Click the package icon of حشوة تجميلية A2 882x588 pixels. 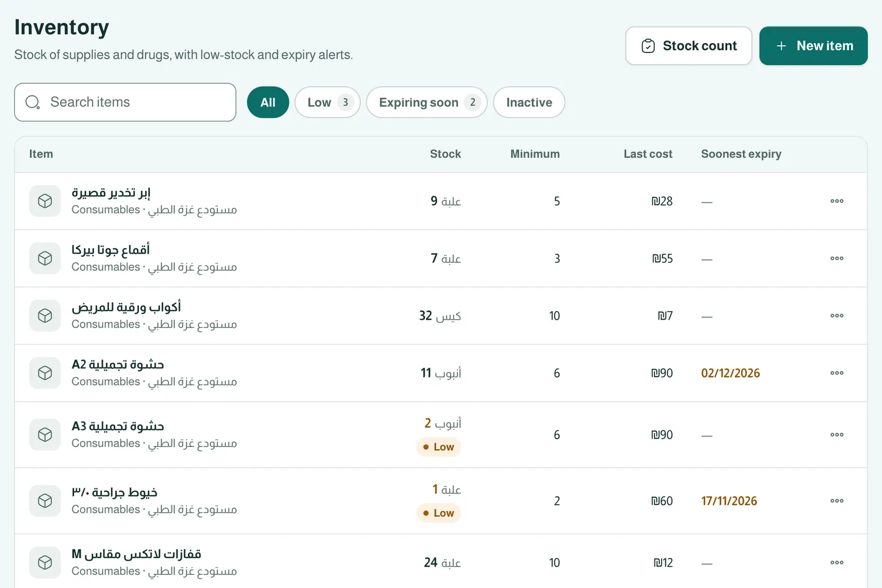point(45,373)
